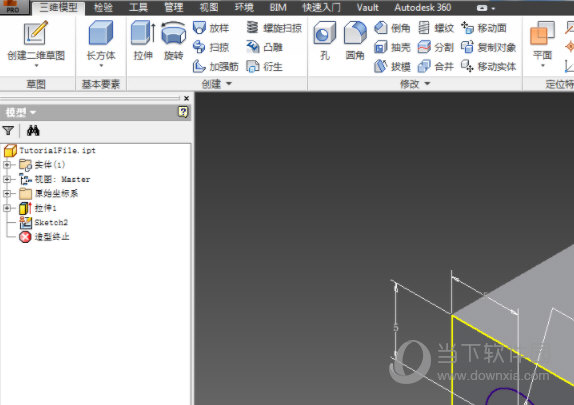The height and width of the screenshot is (405, 574).
Task: Select the Combine (合并) tool
Action: click(x=436, y=66)
